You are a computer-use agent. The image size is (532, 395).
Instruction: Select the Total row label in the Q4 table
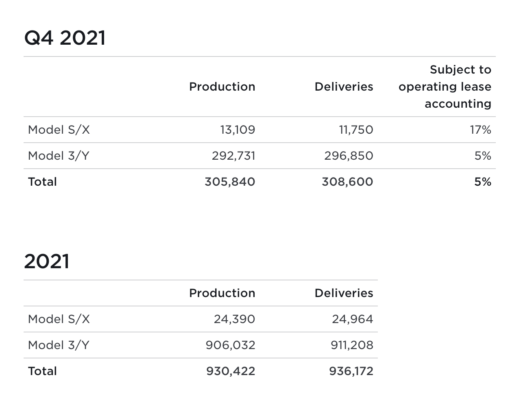(42, 182)
